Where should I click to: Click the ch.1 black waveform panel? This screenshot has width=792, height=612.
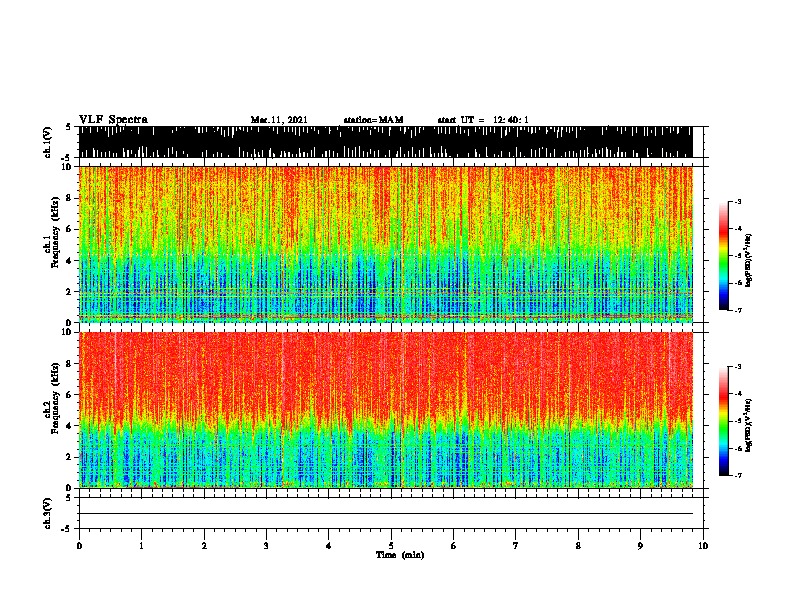pyautogui.click(x=386, y=142)
